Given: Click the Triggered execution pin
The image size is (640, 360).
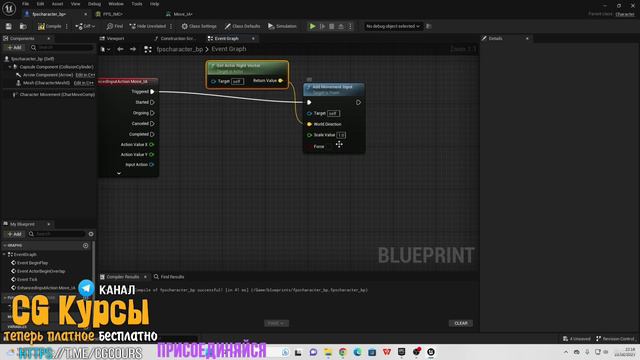Looking at the screenshot, I should tap(152, 91).
